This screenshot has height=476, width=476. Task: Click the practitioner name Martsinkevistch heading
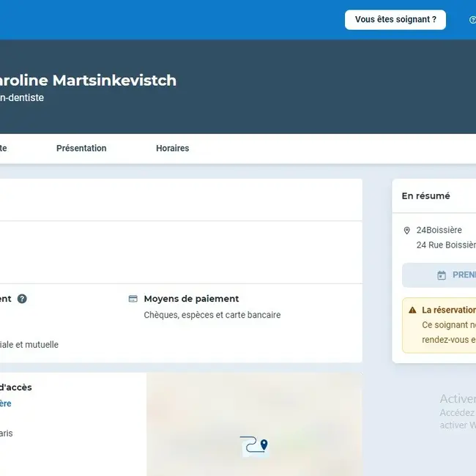(x=88, y=81)
